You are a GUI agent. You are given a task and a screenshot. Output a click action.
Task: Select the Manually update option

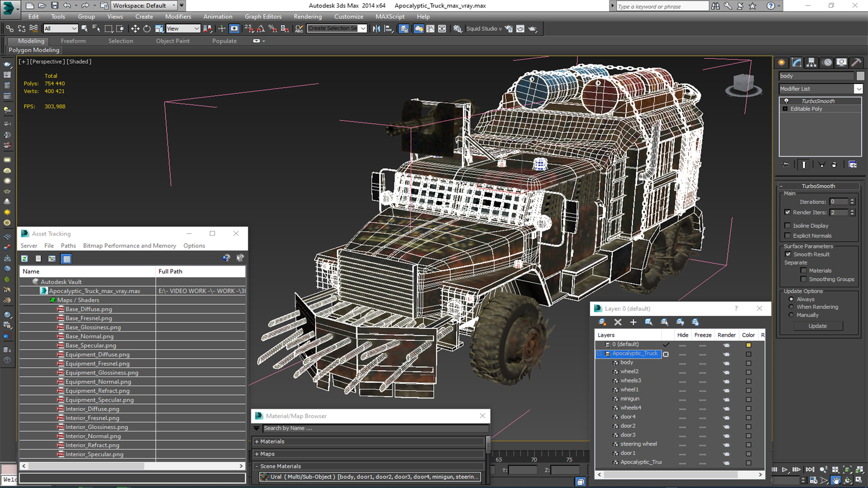tap(791, 315)
